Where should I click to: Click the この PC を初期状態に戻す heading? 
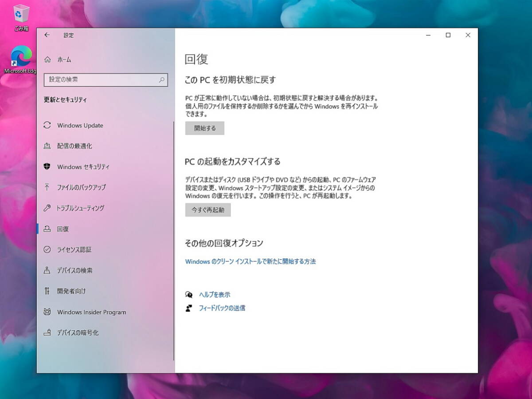[x=230, y=80]
